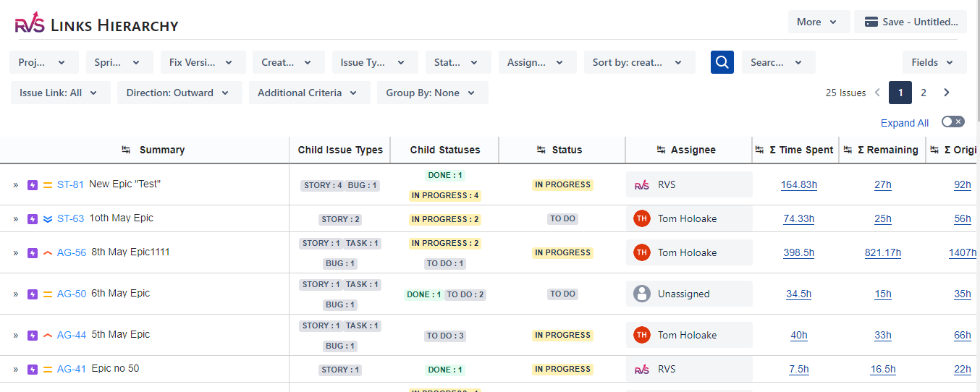Screen dimensions: 980x392
Task: Expand the AG-56 epic row
Action: (x=15, y=253)
